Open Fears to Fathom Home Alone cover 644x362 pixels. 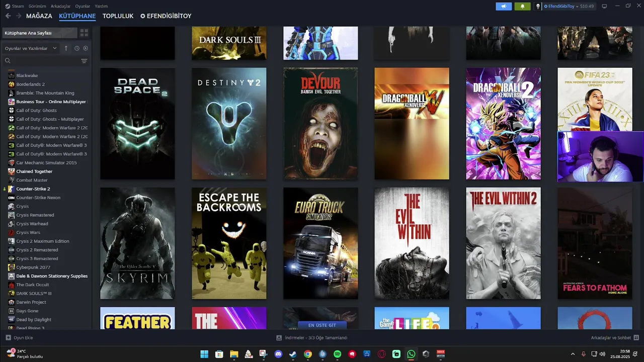coord(595,243)
